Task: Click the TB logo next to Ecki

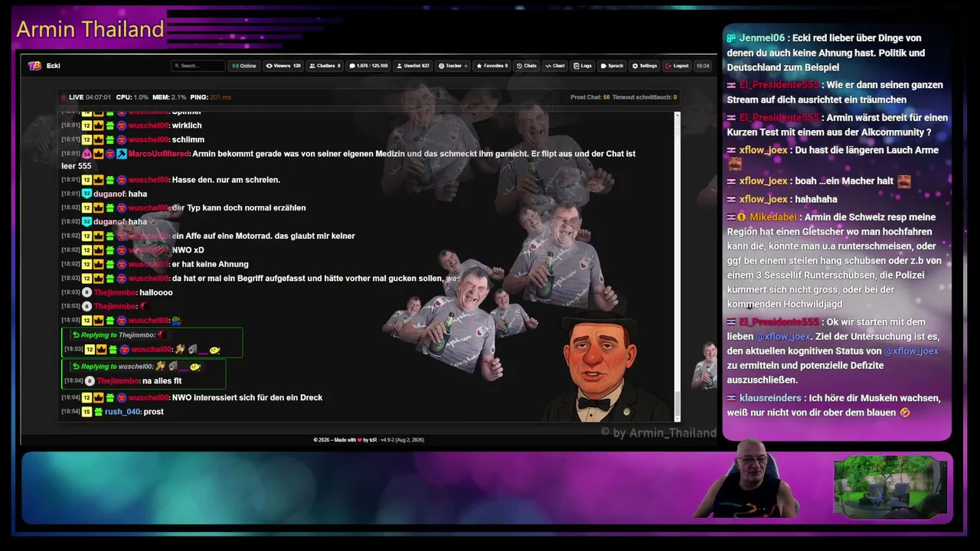Action: pyautogui.click(x=34, y=66)
